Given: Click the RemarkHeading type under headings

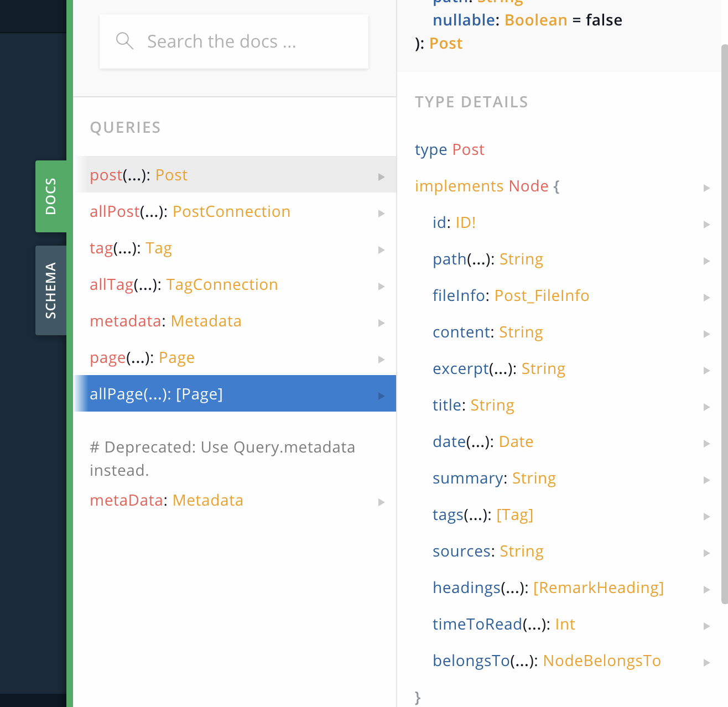Looking at the screenshot, I should (x=599, y=588).
